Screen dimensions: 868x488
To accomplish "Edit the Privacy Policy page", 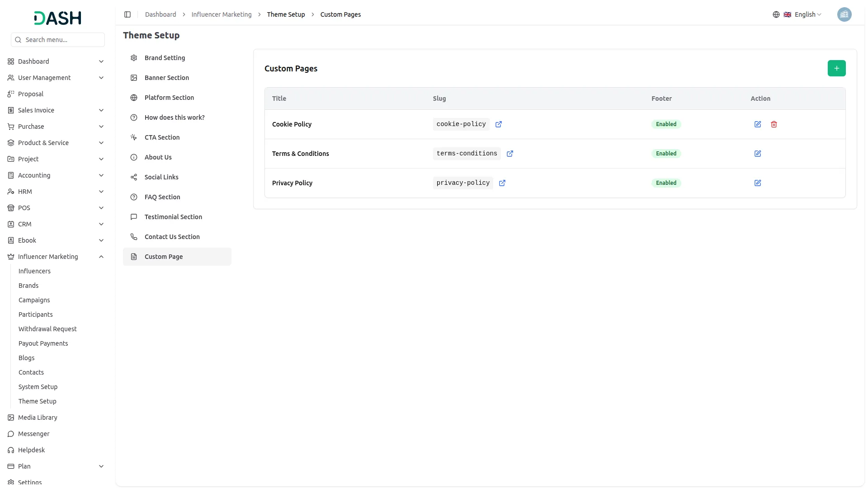I will click(758, 183).
